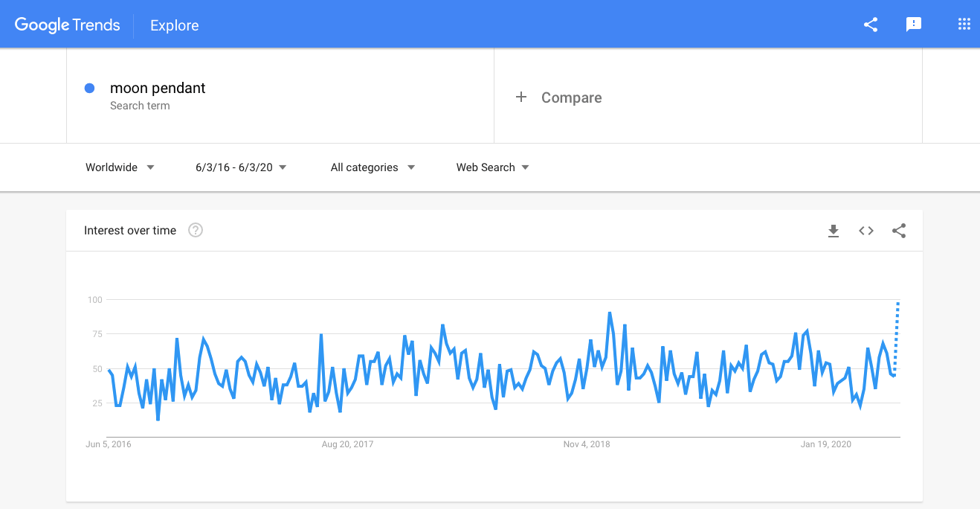Click the blue dot beside moon pendant
This screenshot has width=980, height=509.
click(90, 88)
